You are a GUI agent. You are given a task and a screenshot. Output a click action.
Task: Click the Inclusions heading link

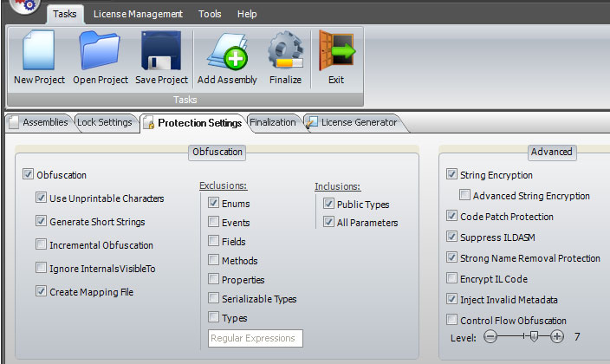338,186
